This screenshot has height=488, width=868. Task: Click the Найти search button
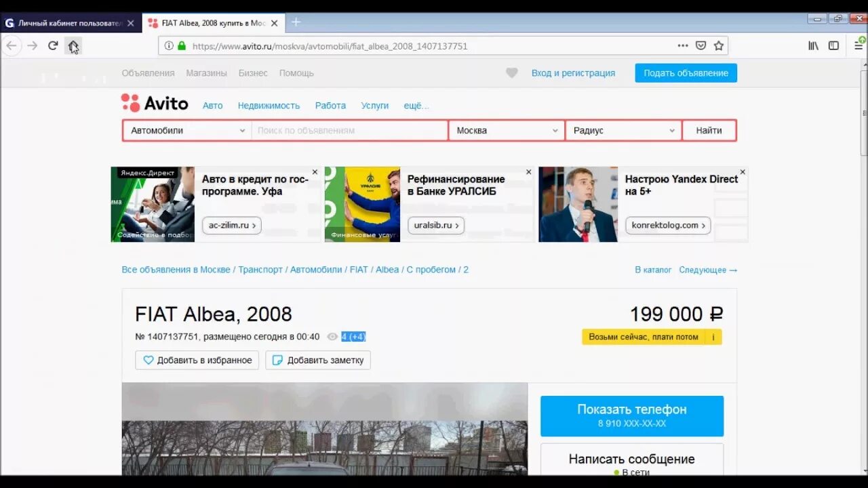click(x=709, y=130)
